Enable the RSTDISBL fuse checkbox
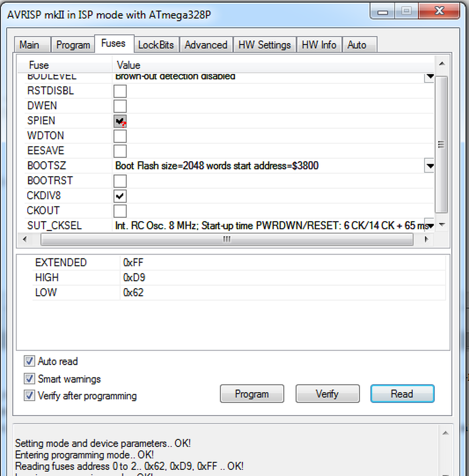This screenshot has width=469, height=476. [x=120, y=91]
